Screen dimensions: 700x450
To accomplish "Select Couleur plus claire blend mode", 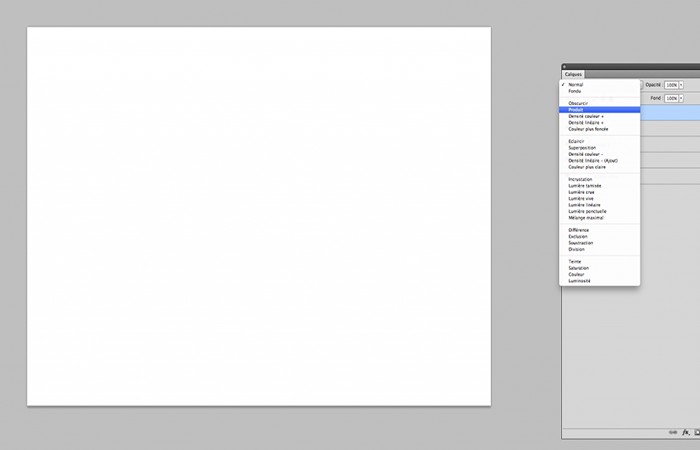I will tap(600, 167).
